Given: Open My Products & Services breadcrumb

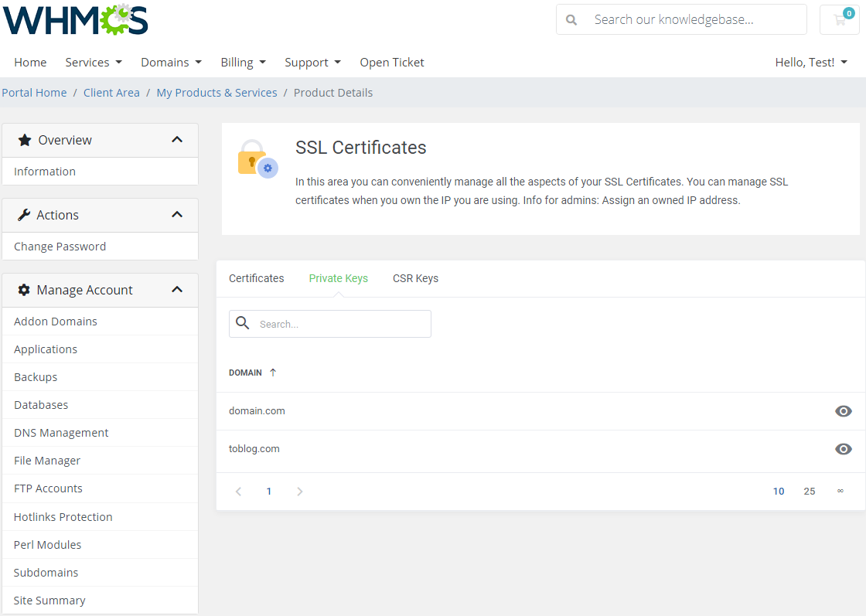Looking at the screenshot, I should (x=216, y=93).
